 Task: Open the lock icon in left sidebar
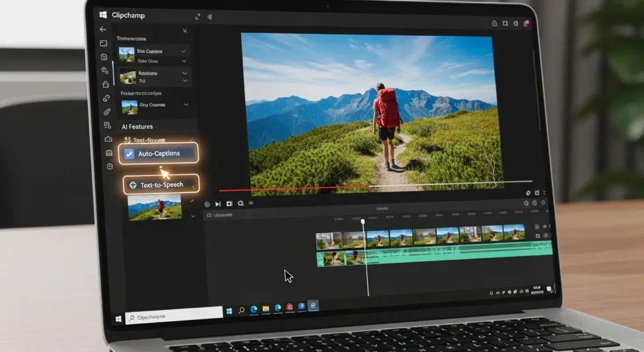(x=106, y=84)
